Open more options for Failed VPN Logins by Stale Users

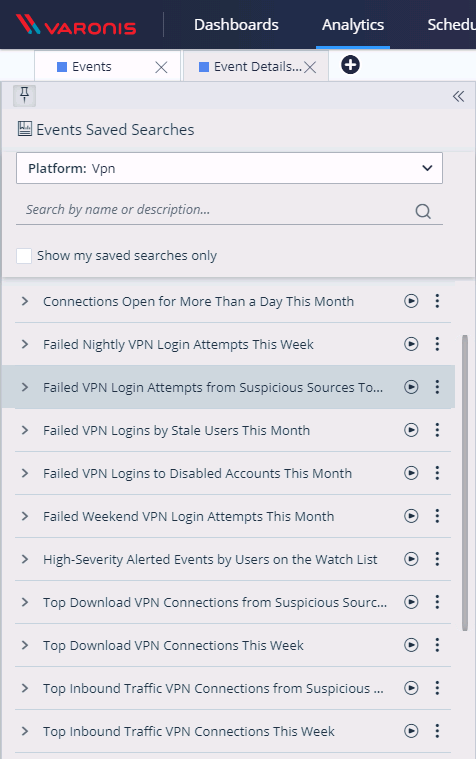tap(437, 430)
